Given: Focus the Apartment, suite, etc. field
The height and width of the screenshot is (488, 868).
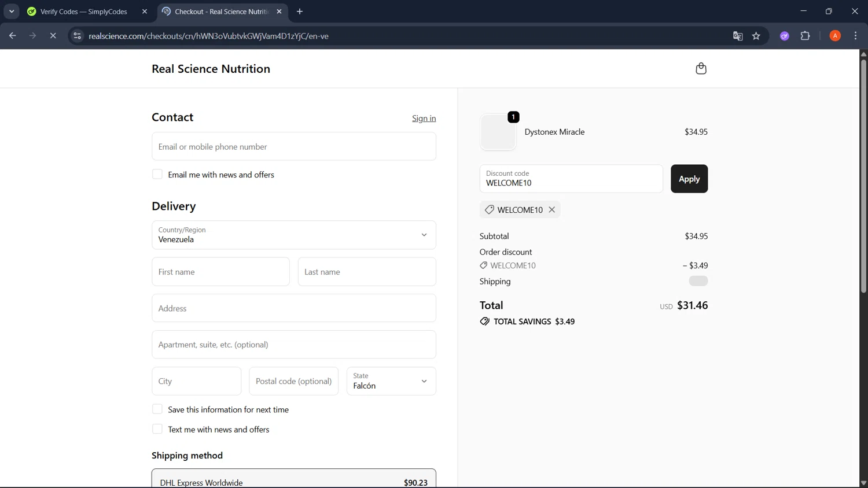Looking at the screenshot, I should coord(294,345).
